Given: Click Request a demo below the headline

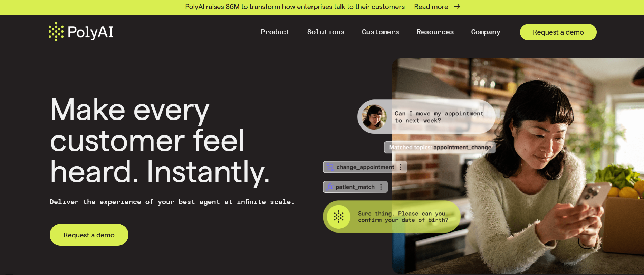Looking at the screenshot, I should [89, 235].
